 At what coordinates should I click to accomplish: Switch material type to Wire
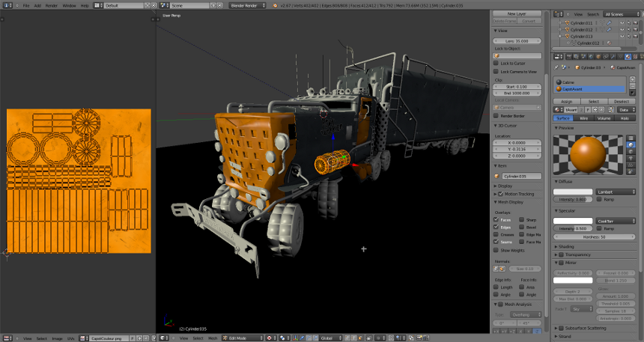[583, 118]
